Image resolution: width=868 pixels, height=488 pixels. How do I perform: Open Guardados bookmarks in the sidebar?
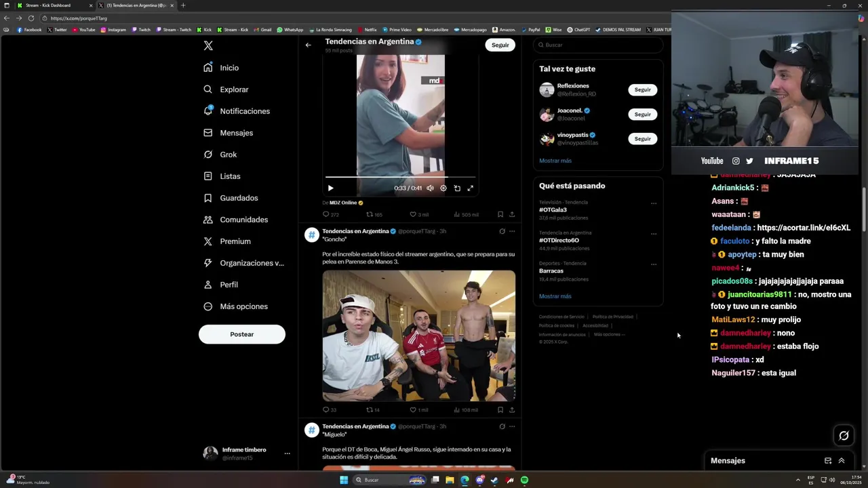(x=231, y=198)
